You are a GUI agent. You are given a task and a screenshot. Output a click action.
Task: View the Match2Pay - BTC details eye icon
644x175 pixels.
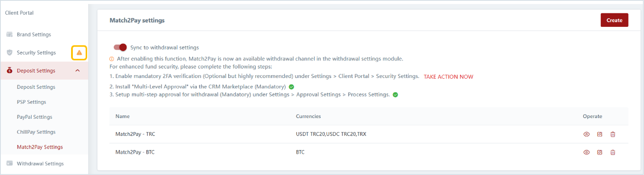586,152
